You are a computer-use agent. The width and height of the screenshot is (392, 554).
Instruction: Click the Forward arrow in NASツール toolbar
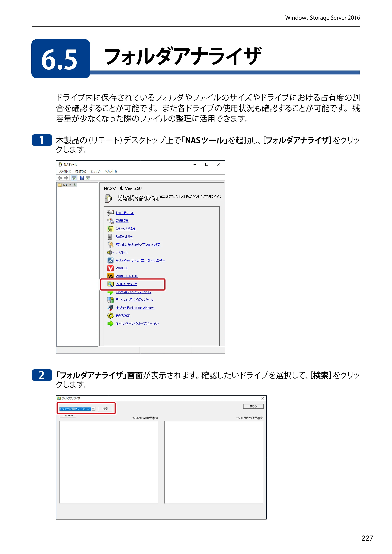pos(66,178)
